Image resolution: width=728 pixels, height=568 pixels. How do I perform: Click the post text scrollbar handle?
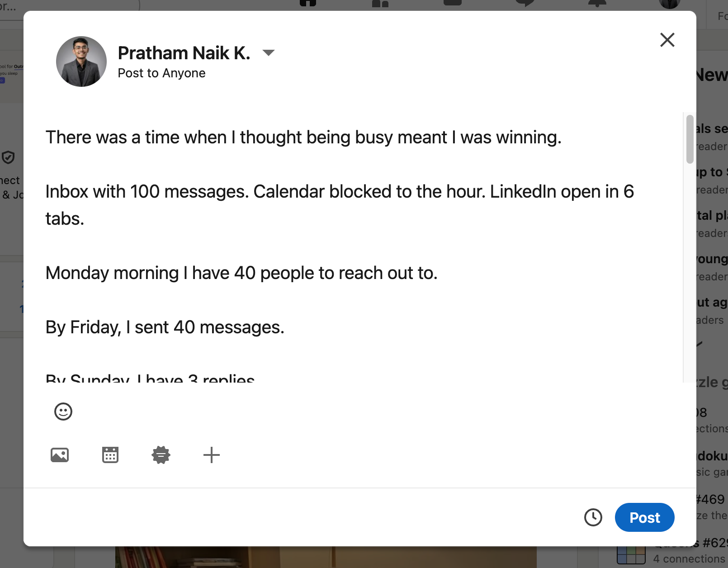point(690,139)
